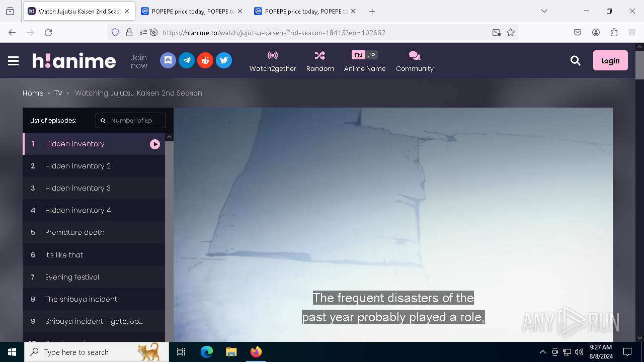Select episode 4 Hidden inventory 4
The image size is (644, 362).
pyautogui.click(x=94, y=210)
